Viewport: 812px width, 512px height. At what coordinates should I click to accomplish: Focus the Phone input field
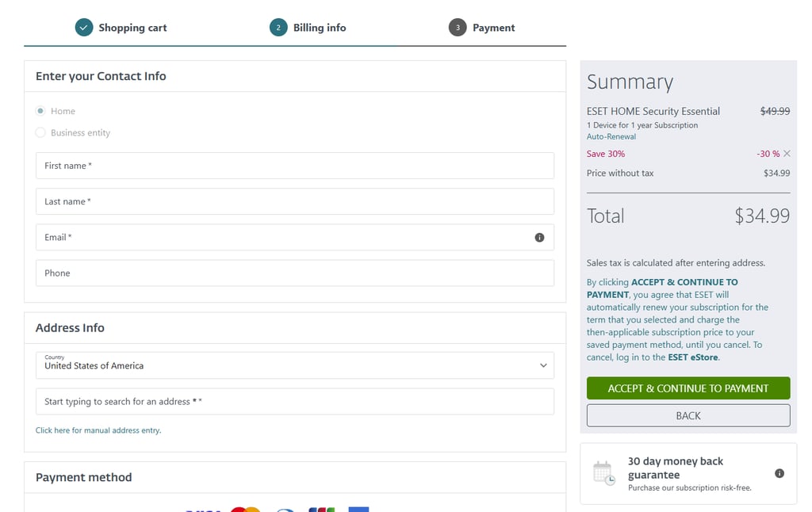point(295,273)
